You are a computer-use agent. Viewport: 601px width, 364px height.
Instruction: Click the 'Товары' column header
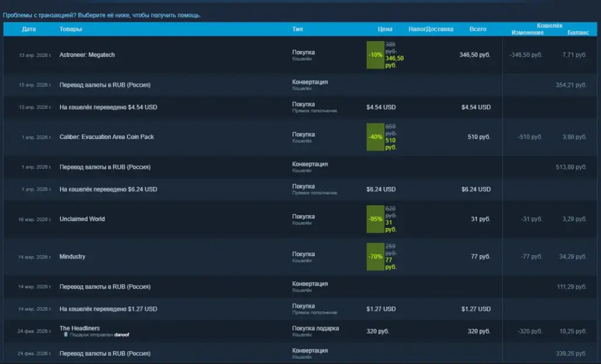coord(70,29)
